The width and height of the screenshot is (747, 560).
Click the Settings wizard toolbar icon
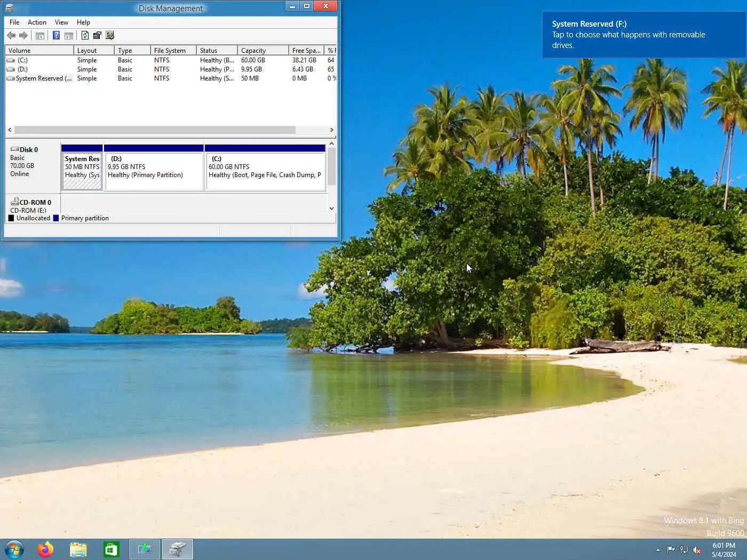pyautogui.click(x=110, y=36)
